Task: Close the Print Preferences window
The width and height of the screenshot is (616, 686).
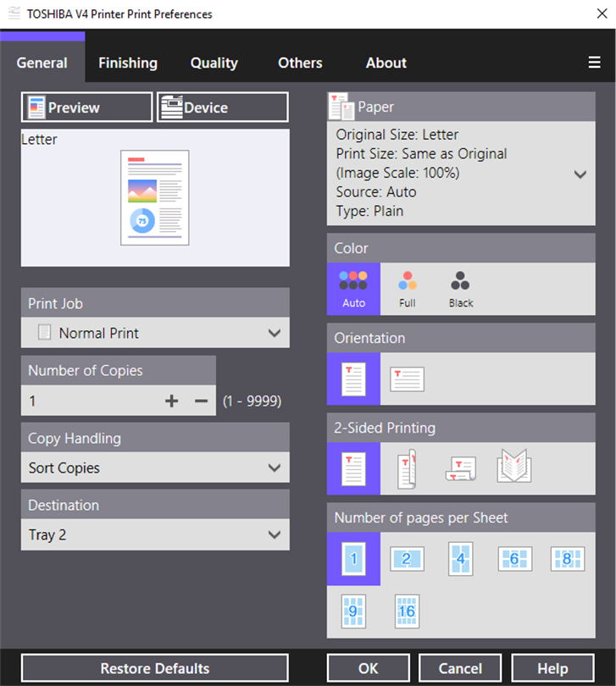Action: tap(602, 14)
